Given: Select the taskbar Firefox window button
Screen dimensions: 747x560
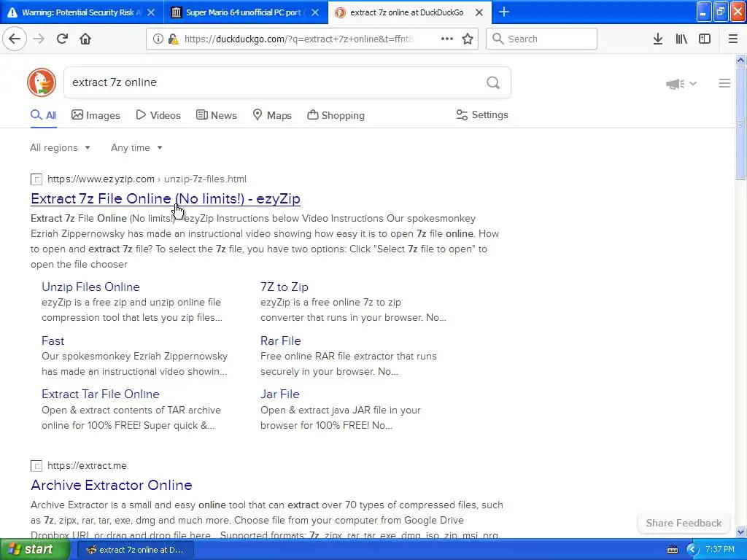Looking at the screenshot, I should click(x=134, y=550).
